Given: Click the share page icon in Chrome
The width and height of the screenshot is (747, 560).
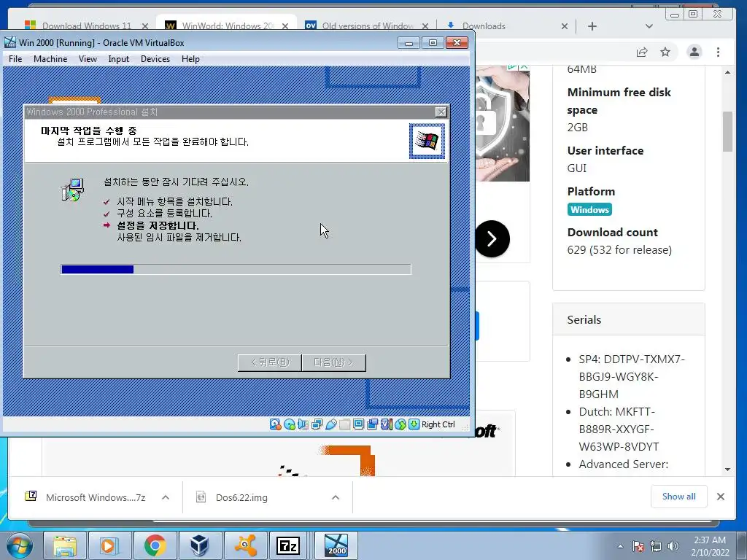Looking at the screenshot, I should click(642, 52).
